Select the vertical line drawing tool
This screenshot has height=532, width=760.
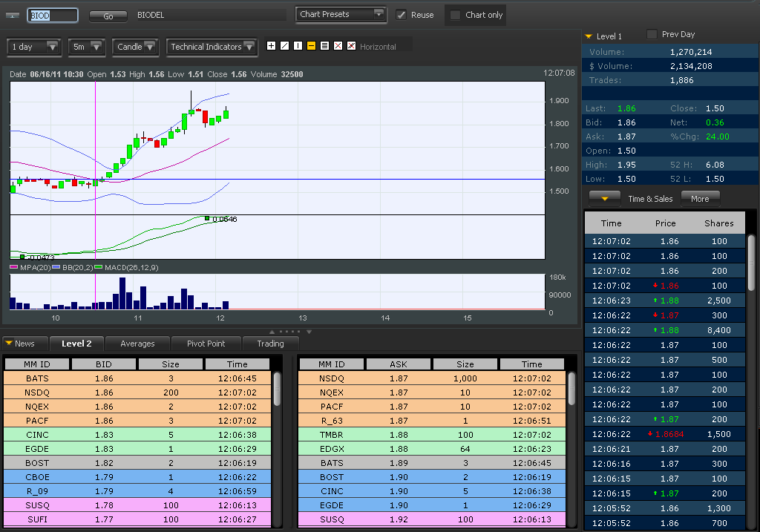298,46
